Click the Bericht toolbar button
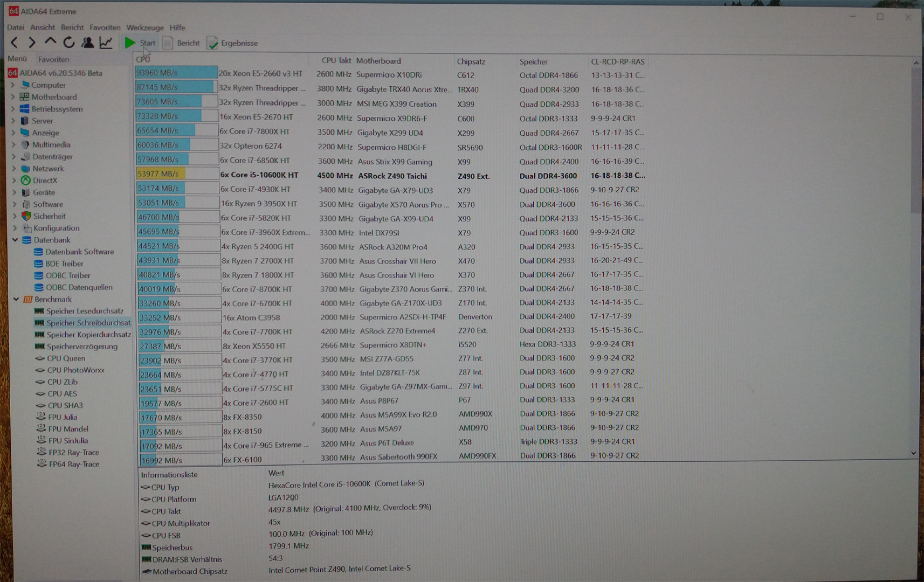The width and height of the screenshot is (924, 582). 182,43
